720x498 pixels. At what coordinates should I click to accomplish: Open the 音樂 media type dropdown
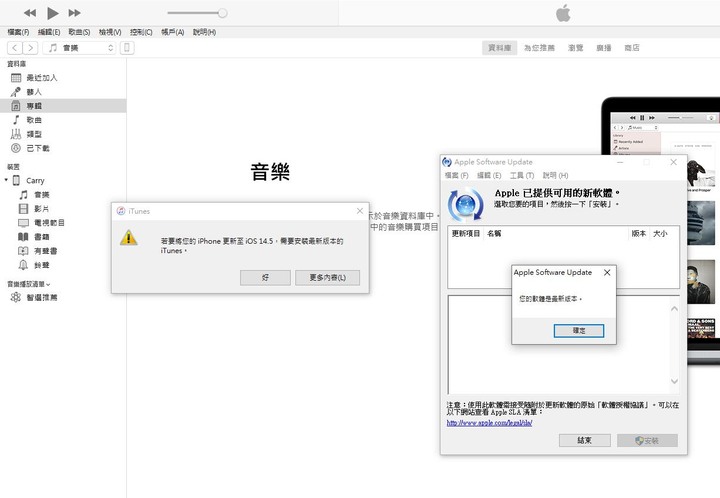(79, 48)
